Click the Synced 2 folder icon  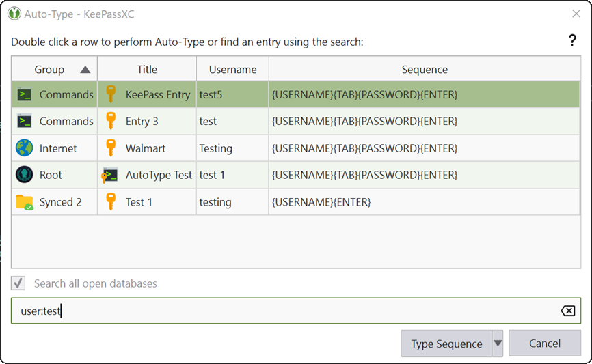click(25, 202)
